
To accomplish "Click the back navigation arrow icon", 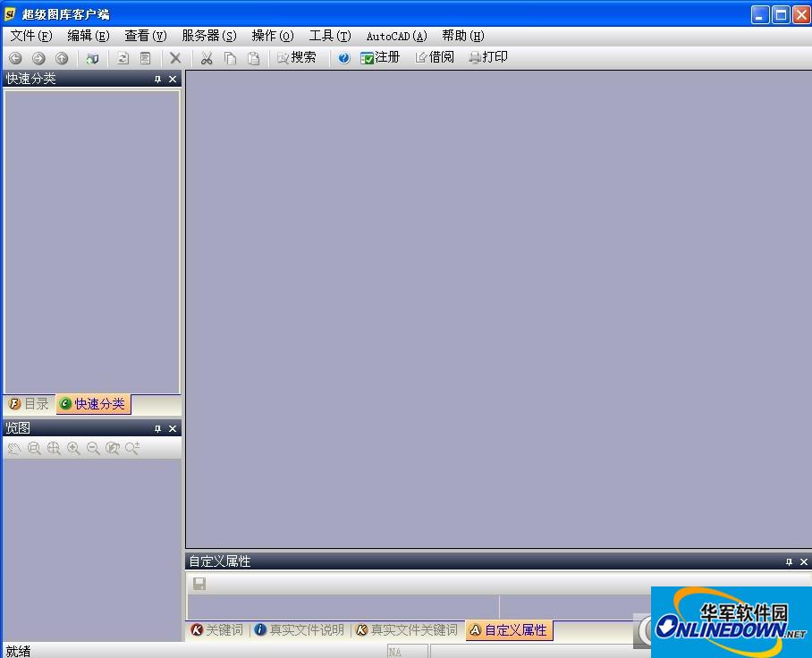I will pyautogui.click(x=15, y=58).
